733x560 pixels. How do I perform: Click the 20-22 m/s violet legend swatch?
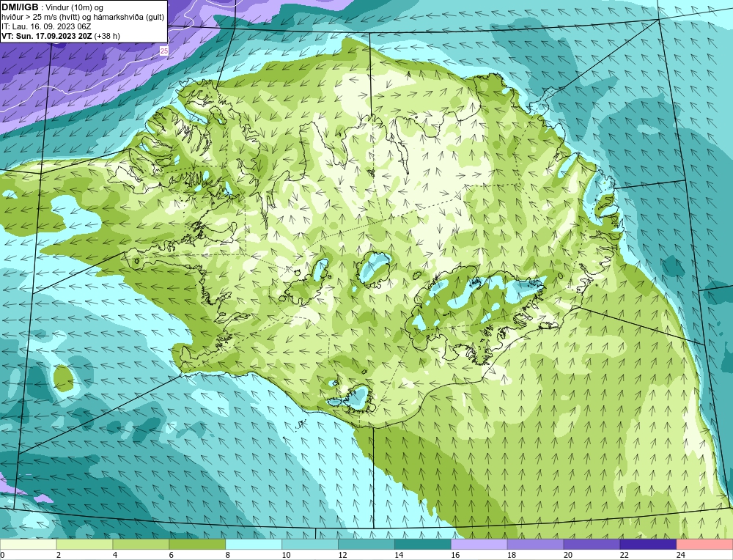[x=592, y=545]
